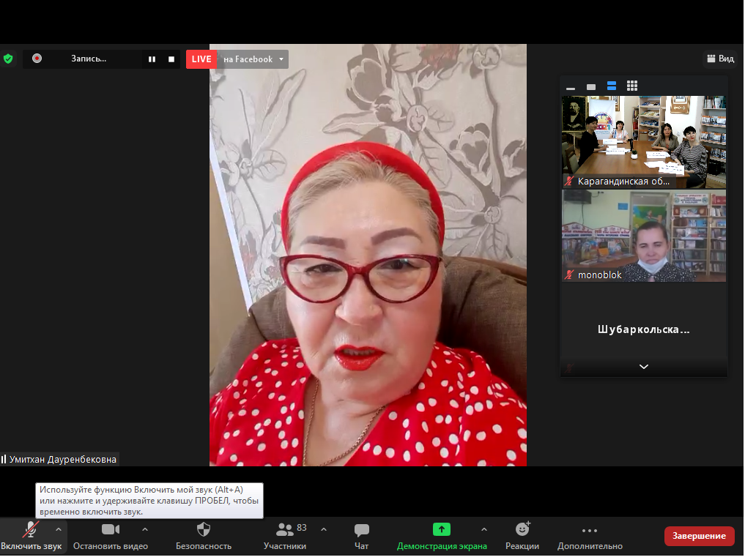Unmute with Включить звук microphone button

31,535
